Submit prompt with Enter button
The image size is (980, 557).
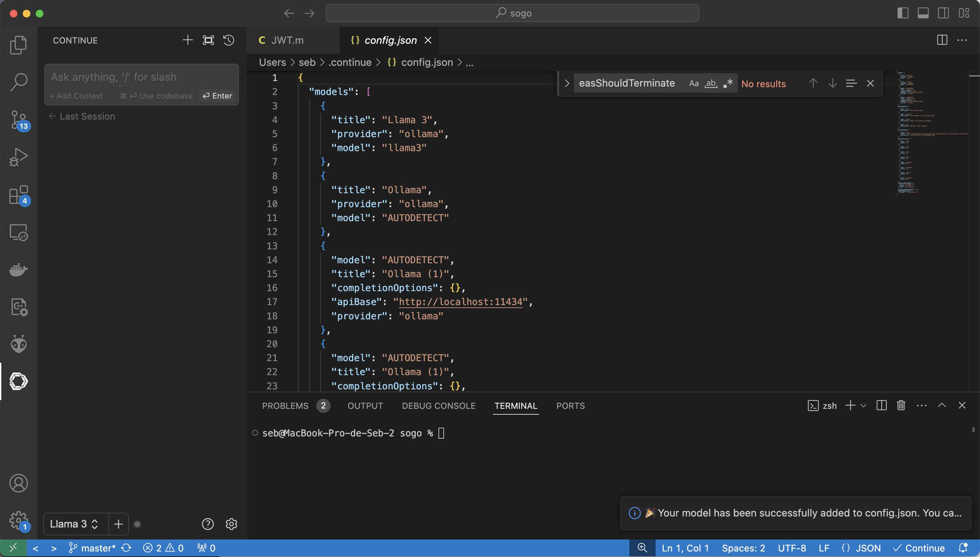tap(217, 96)
